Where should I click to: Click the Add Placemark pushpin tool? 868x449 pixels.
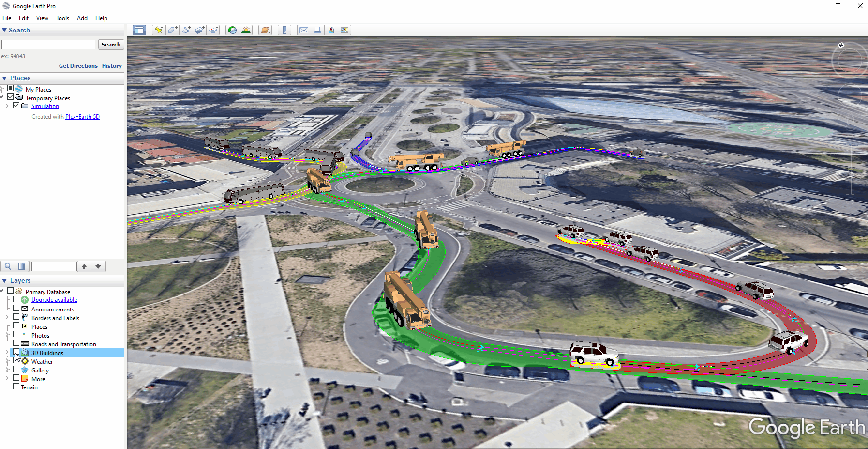[159, 30]
